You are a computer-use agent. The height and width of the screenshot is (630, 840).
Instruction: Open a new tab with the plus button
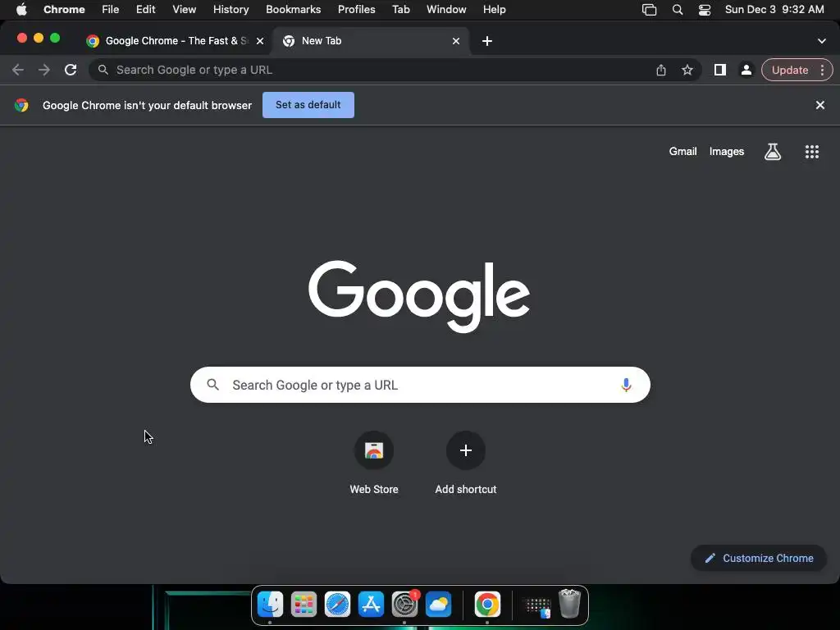point(487,41)
